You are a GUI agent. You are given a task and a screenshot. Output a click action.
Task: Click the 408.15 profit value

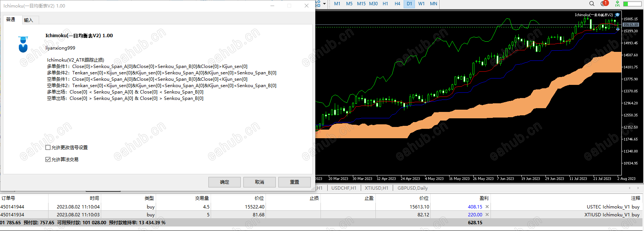(475, 207)
